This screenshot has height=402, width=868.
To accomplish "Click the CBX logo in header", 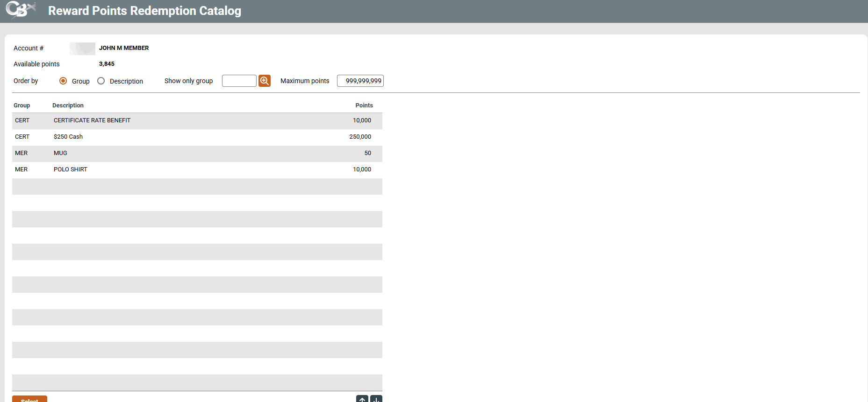I will (x=21, y=10).
